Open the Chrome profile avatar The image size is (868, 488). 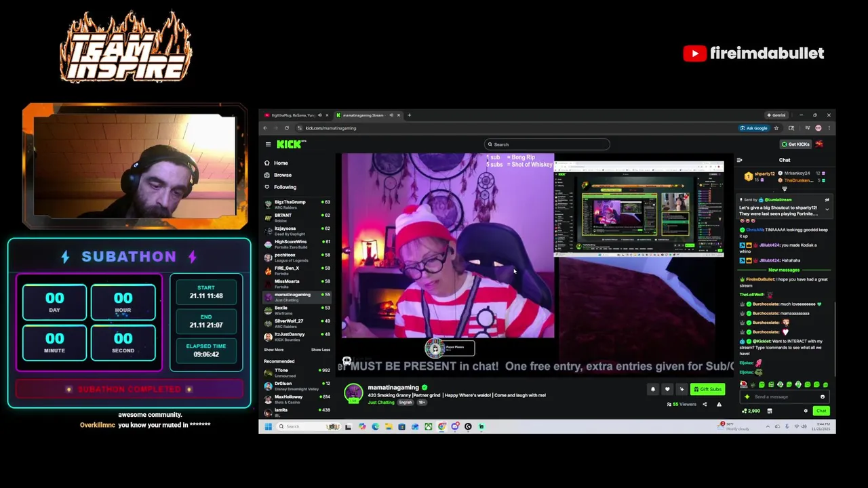tap(818, 128)
